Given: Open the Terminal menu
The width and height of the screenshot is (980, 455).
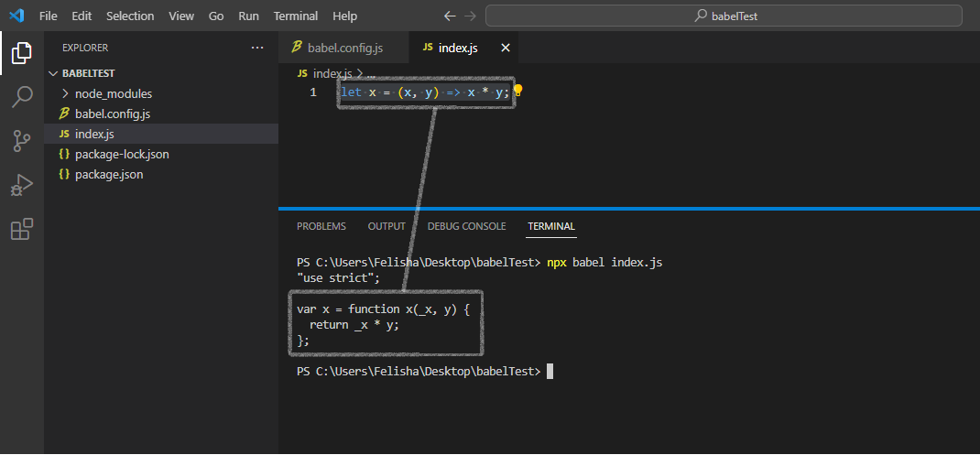Looking at the screenshot, I should [296, 16].
